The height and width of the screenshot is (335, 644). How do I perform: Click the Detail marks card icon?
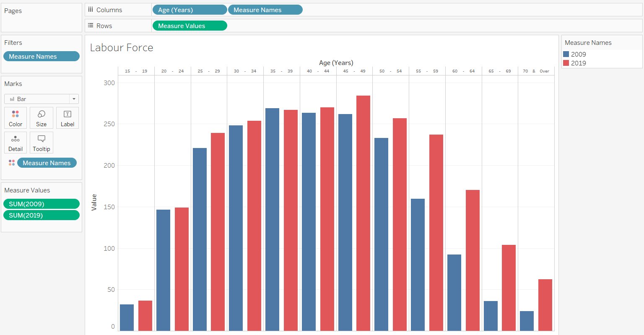coord(16,143)
